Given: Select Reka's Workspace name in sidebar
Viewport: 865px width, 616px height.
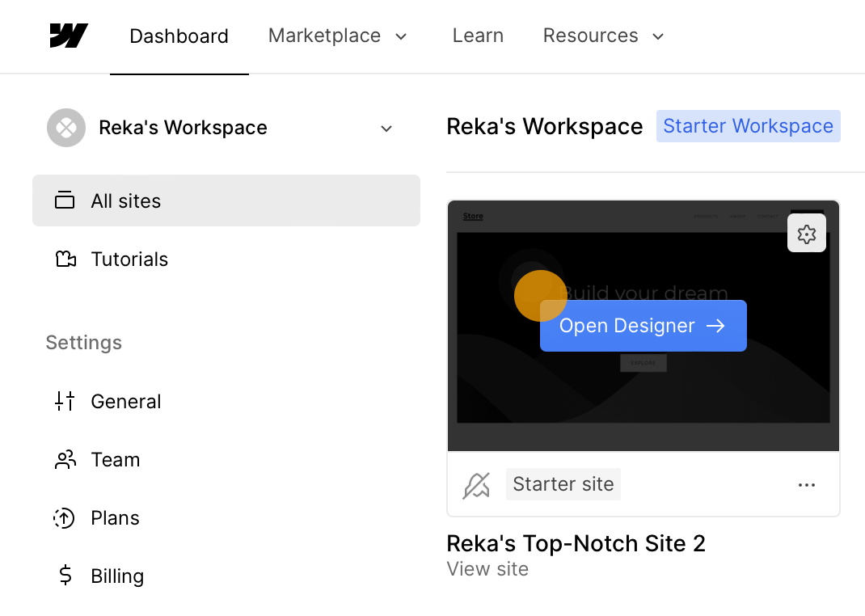Looking at the screenshot, I should [183, 128].
